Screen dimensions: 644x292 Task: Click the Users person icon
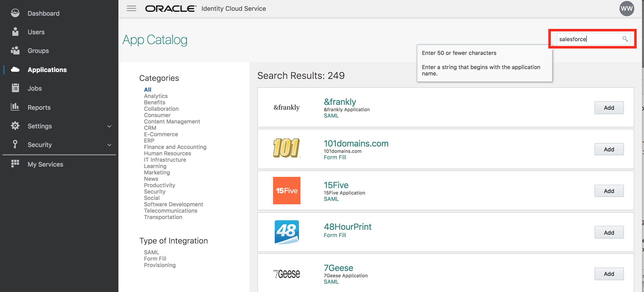pos(15,32)
